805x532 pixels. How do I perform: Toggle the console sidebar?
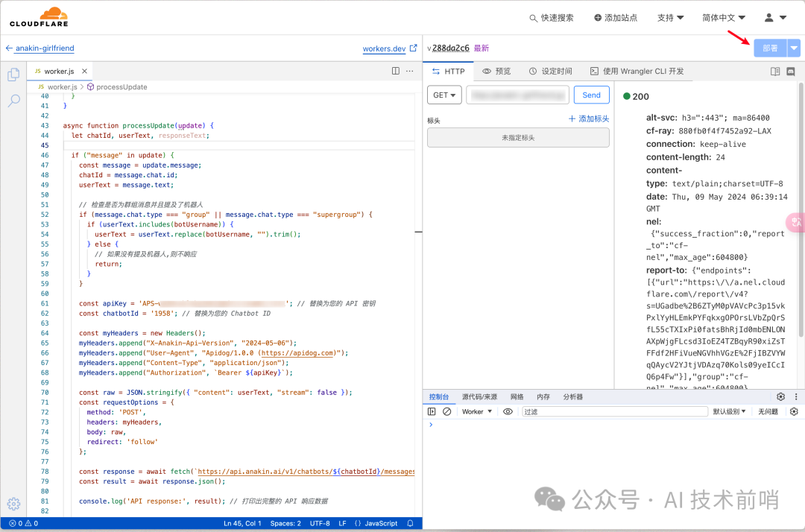(x=432, y=411)
